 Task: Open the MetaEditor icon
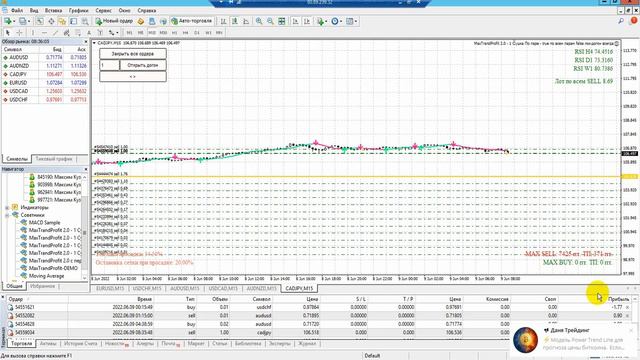141,21
